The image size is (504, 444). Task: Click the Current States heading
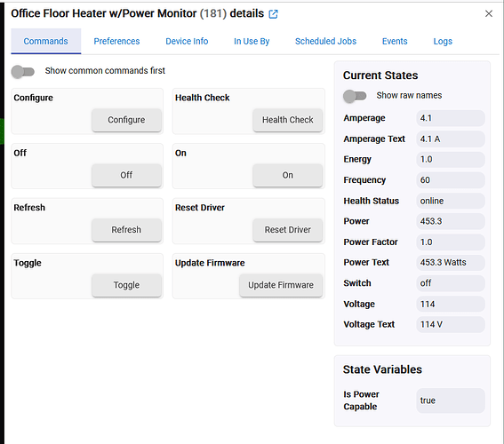click(x=380, y=75)
